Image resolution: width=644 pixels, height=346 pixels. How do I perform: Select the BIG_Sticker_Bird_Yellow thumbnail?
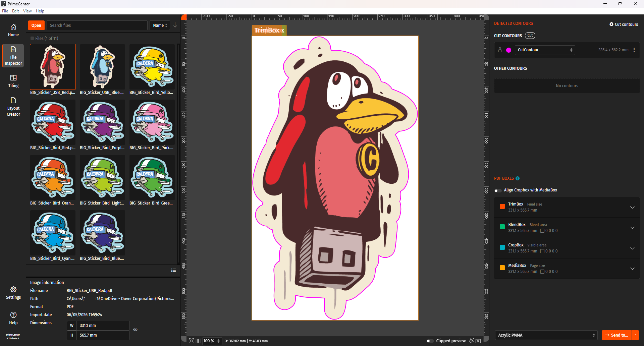(x=152, y=67)
